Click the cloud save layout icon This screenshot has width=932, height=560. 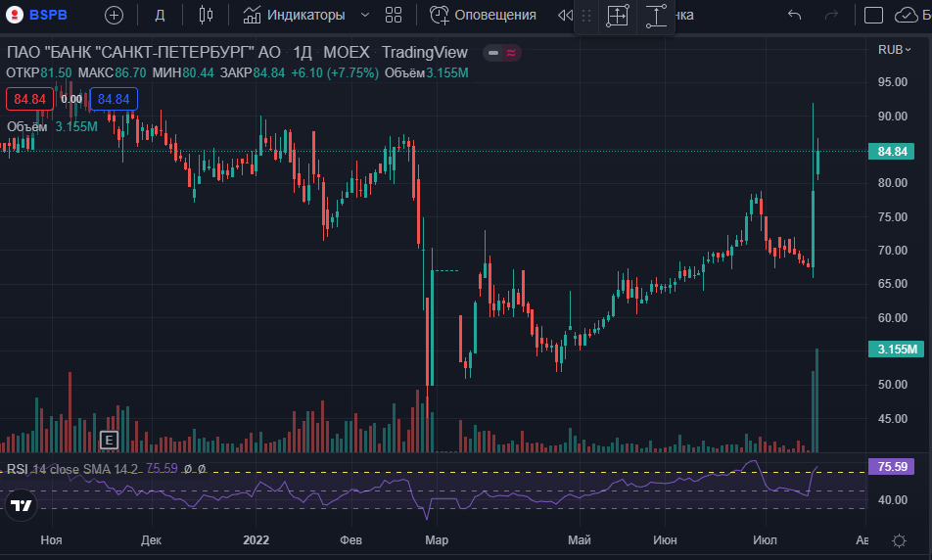pos(906,15)
